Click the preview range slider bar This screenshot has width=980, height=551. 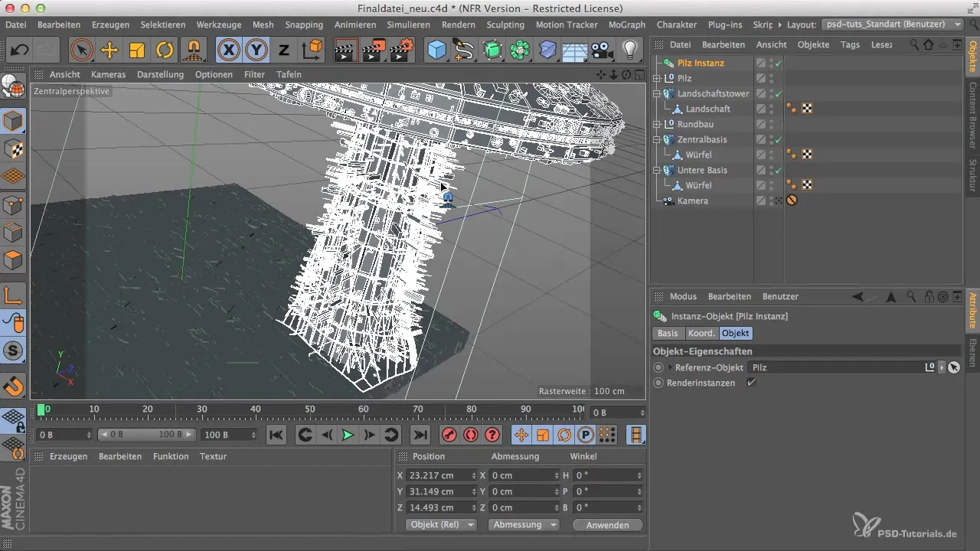click(x=146, y=435)
